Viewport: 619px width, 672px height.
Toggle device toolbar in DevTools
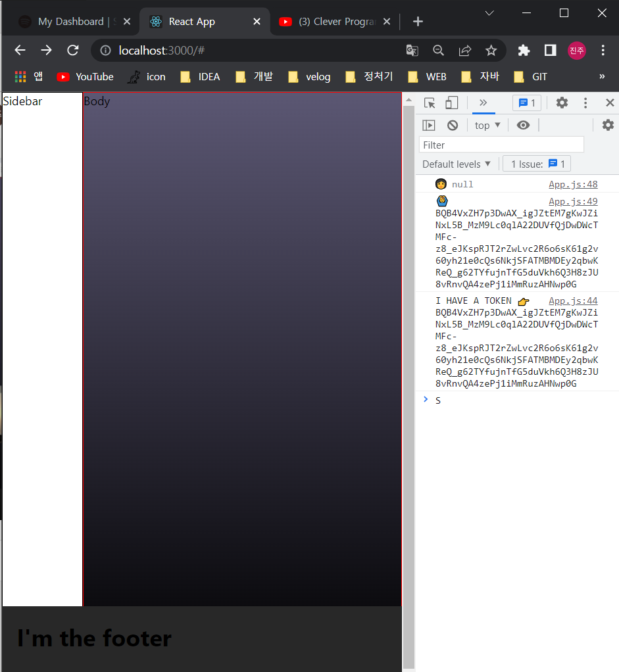pyautogui.click(x=451, y=103)
